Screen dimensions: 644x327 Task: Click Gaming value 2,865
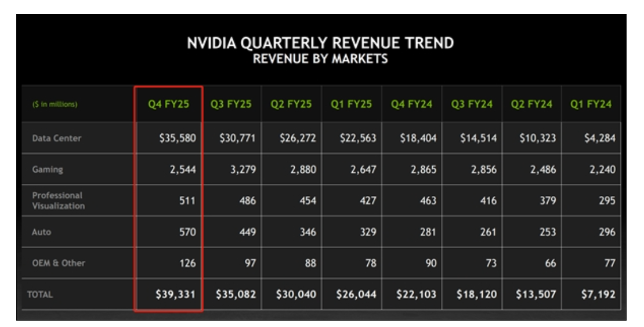424,169
